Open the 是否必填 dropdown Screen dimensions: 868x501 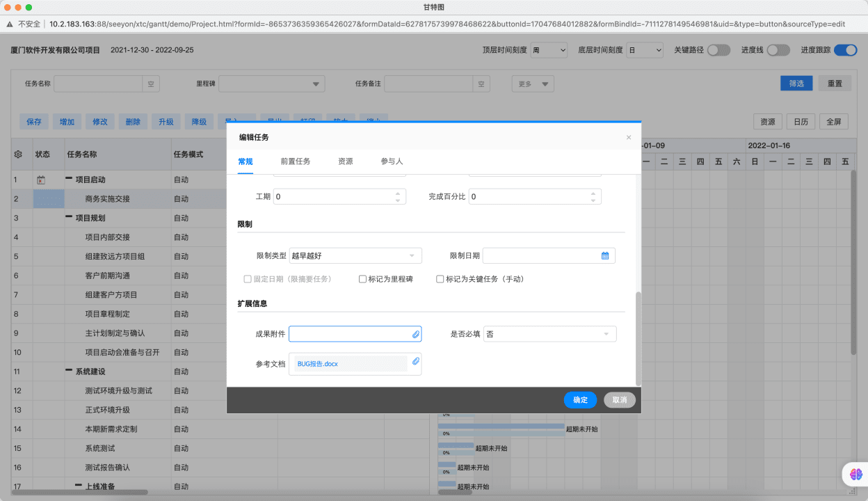pyautogui.click(x=550, y=334)
